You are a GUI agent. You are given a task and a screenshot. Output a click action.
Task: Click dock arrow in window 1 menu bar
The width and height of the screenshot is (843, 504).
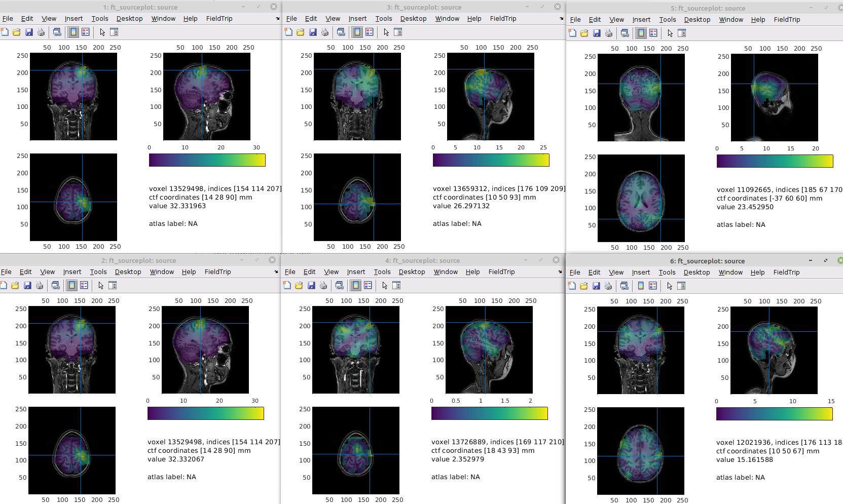[277, 19]
